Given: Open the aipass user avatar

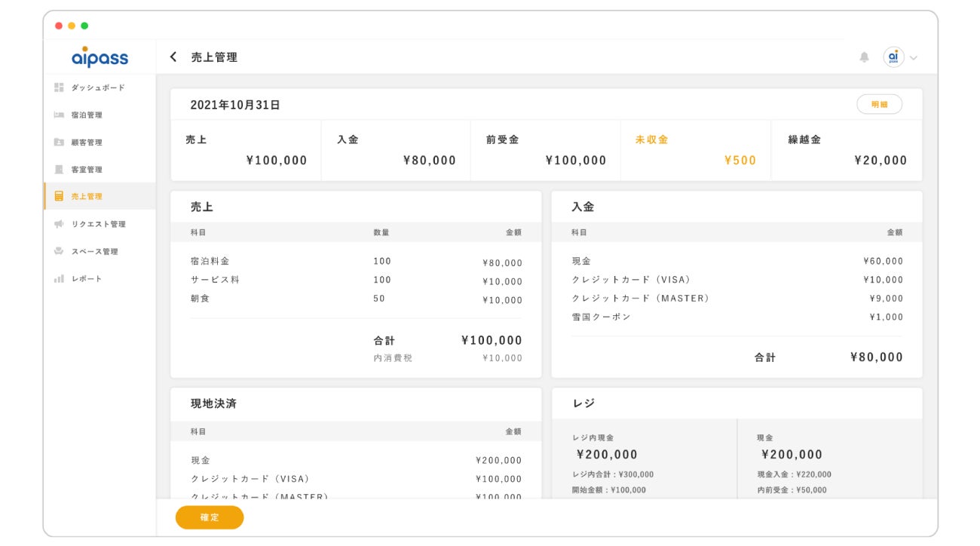Looking at the screenshot, I should pyautogui.click(x=893, y=57).
